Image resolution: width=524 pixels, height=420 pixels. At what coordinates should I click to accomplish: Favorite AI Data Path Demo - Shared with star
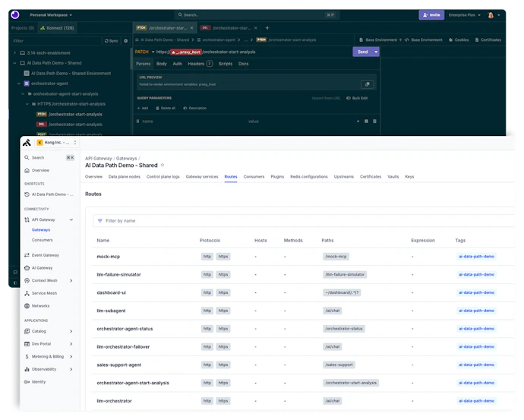coord(163,165)
